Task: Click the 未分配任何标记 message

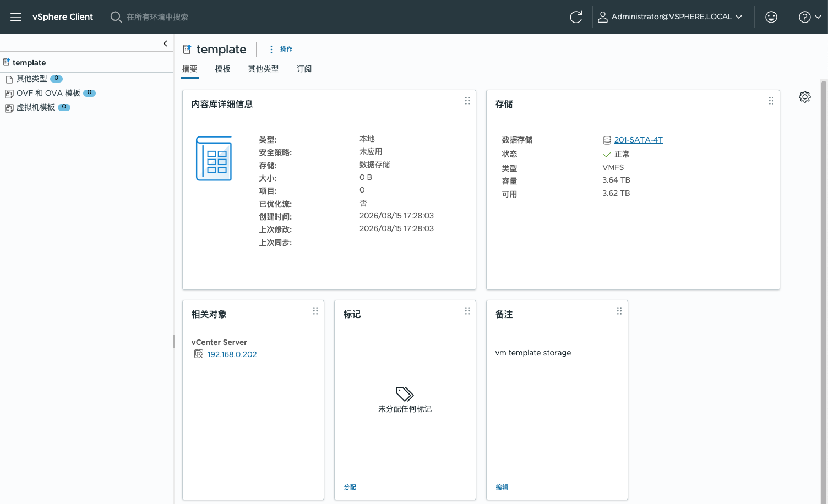Action: click(x=405, y=409)
